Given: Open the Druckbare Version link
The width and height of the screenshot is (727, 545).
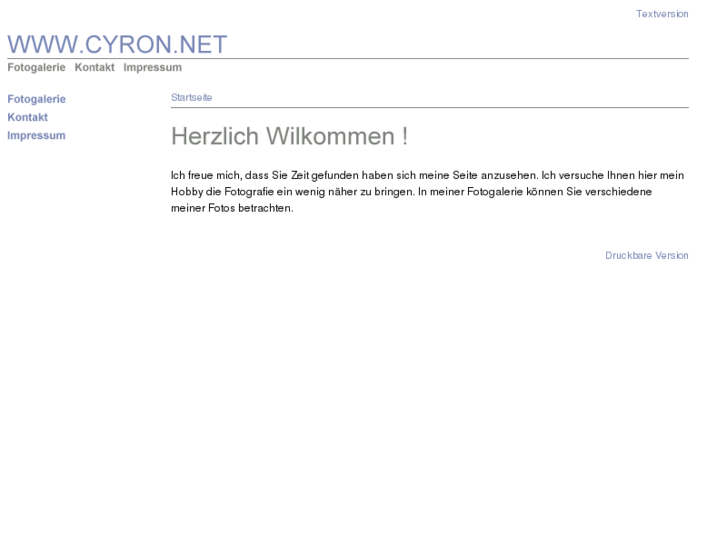Looking at the screenshot, I should [647, 256].
